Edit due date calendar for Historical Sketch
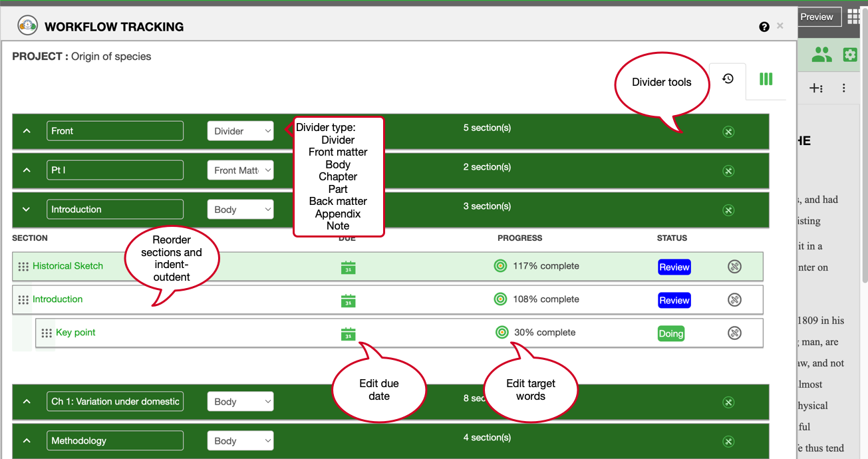The height and width of the screenshot is (459, 868). [348, 267]
